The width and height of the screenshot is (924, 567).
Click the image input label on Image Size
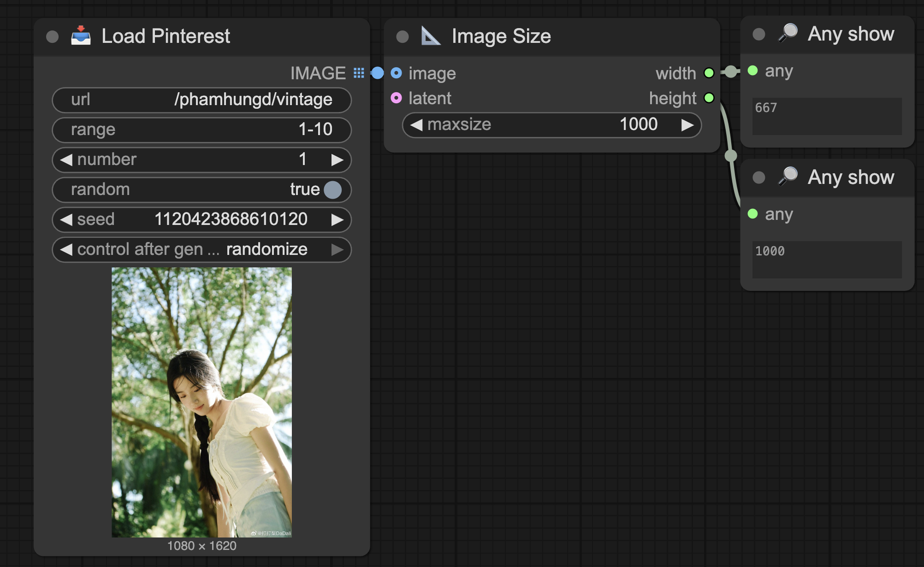click(432, 74)
